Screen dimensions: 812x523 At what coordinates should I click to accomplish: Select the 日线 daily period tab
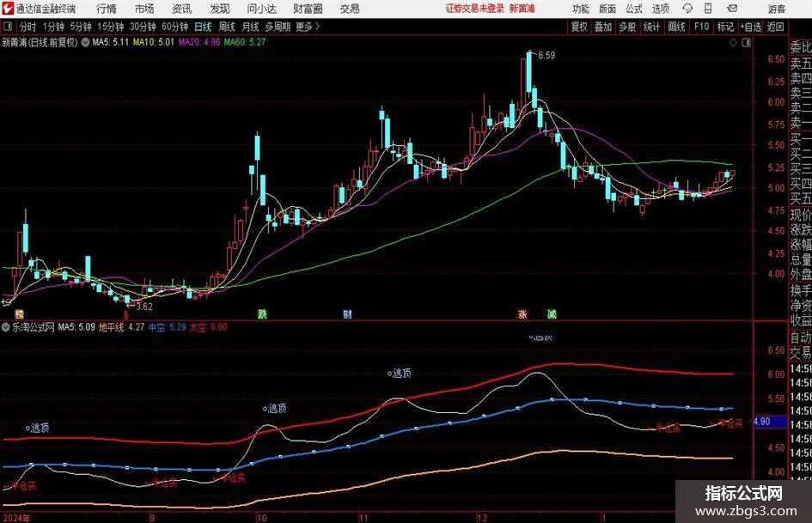point(203,27)
